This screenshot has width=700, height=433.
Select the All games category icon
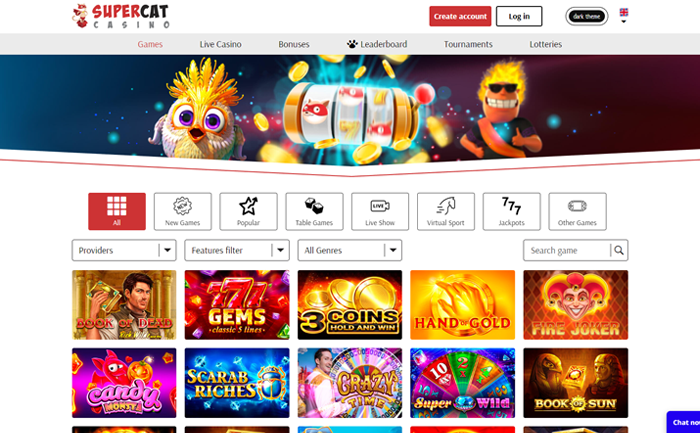click(x=117, y=211)
